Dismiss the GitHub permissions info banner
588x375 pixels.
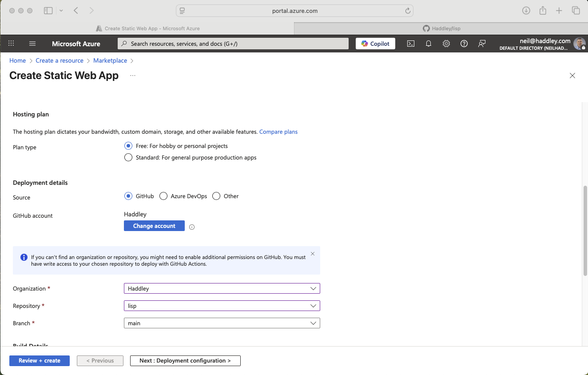(x=312, y=253)
